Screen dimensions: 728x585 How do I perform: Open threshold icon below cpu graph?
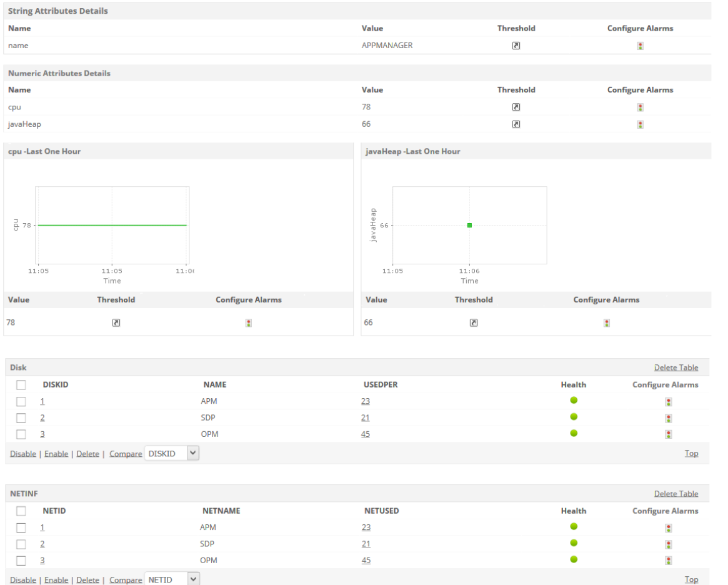point(116,322)
